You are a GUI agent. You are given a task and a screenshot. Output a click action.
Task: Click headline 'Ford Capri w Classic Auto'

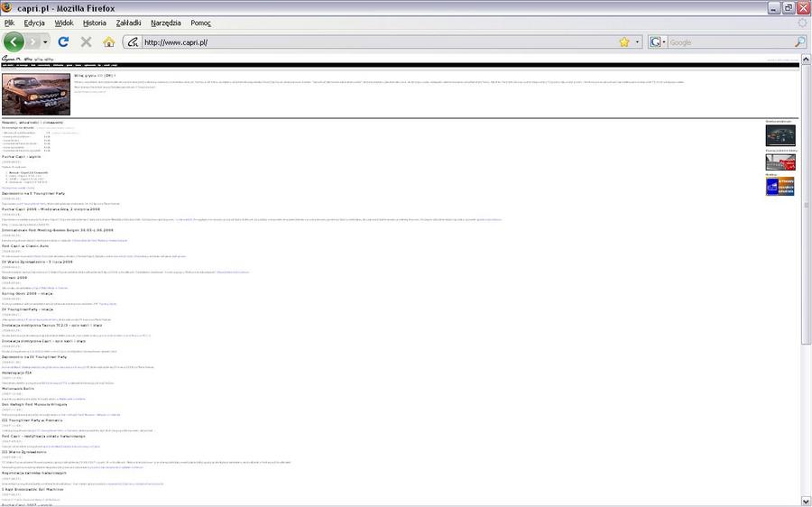(26, 246)
